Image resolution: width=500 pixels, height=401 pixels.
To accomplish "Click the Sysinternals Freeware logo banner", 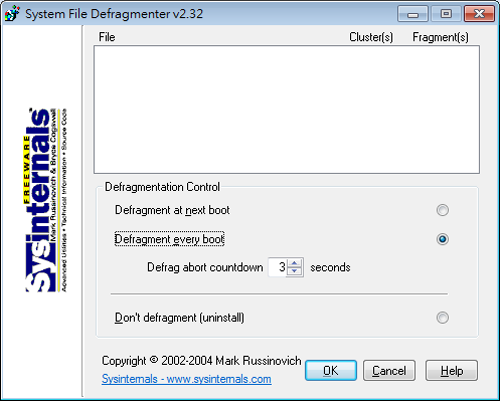I will coord(45,200).
